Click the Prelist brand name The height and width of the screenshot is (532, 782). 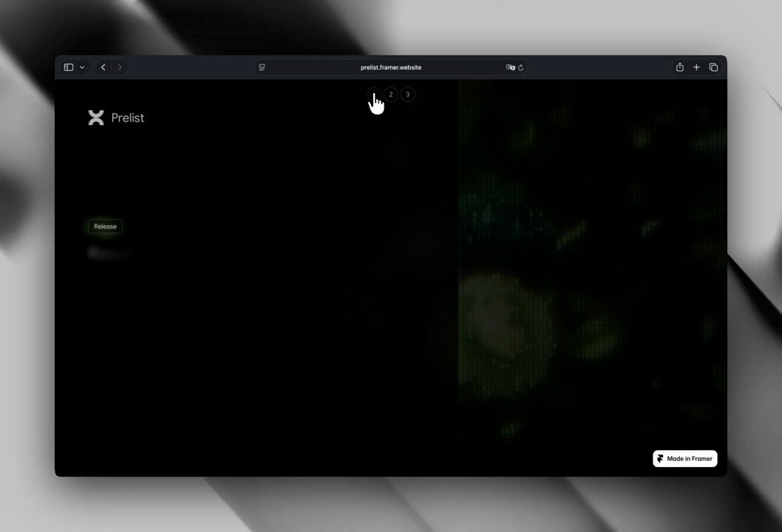[x=128, y=117]
